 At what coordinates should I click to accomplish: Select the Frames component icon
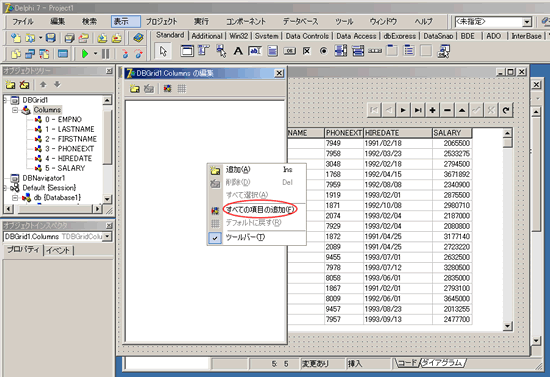[x=187, y=51]
